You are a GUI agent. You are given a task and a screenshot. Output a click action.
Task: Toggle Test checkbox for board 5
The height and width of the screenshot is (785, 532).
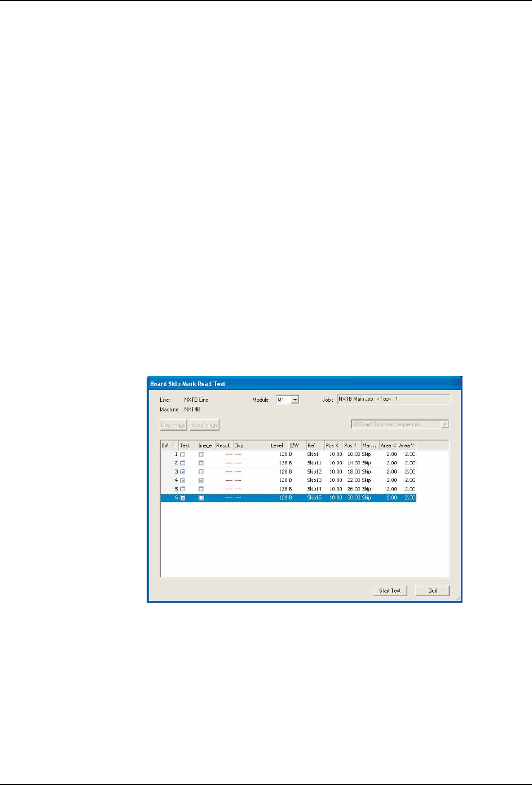pos(183,489)
